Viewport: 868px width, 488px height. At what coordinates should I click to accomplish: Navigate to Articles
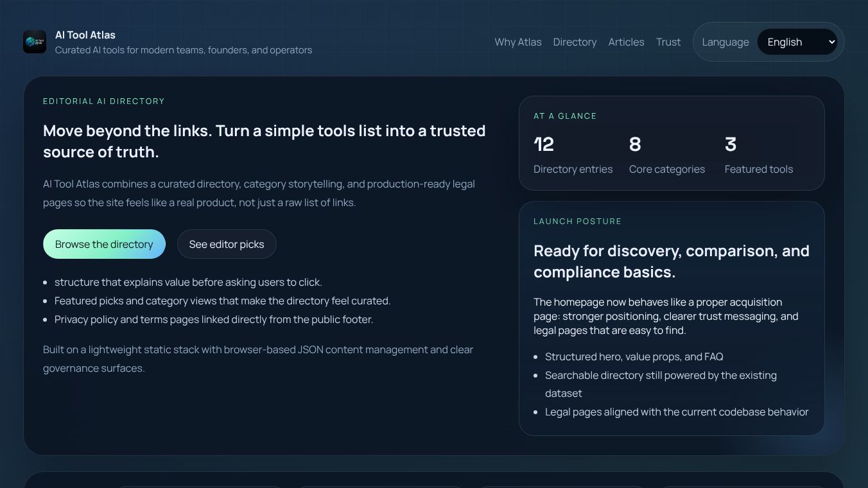[x=626, y=42]
